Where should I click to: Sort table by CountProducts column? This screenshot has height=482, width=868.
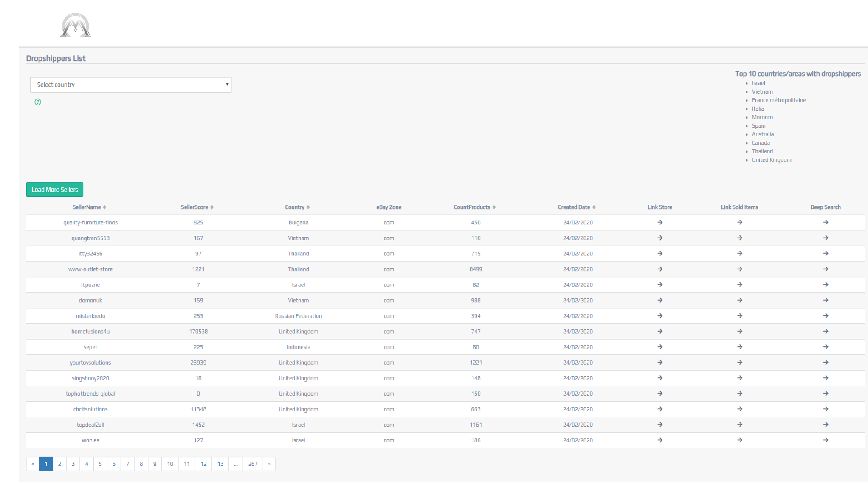474,207
